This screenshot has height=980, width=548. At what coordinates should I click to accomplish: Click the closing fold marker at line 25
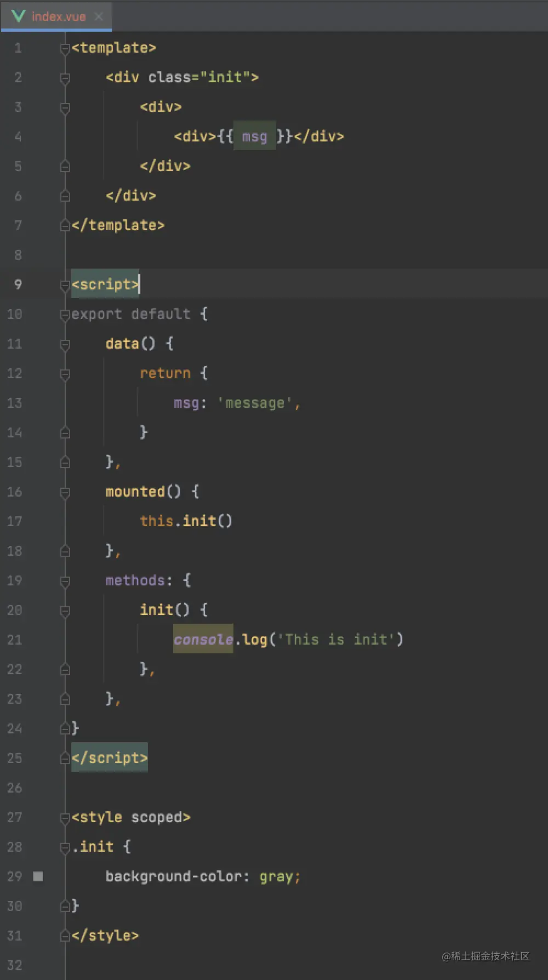coord(65,758)
